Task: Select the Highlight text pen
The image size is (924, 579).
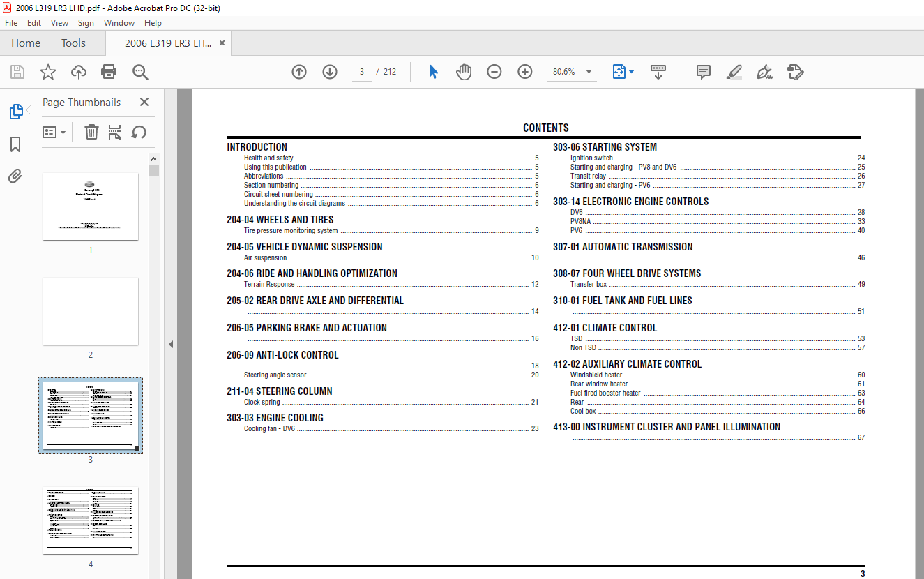Action: [734, 72]
